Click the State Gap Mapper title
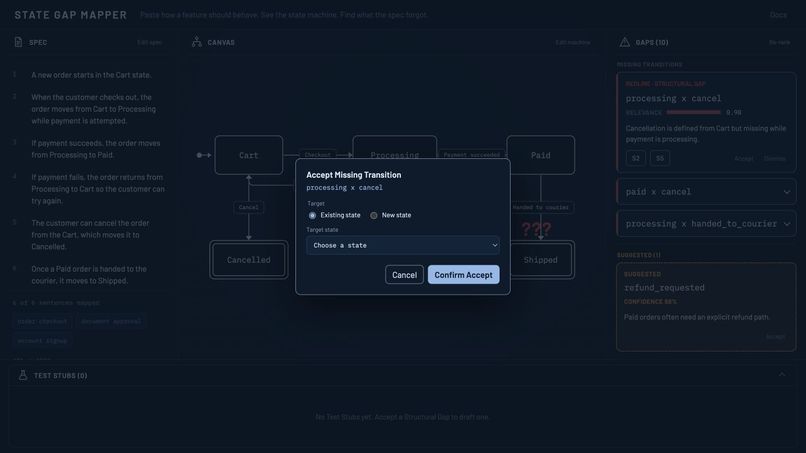806x453 pixels. coord(70,15)
